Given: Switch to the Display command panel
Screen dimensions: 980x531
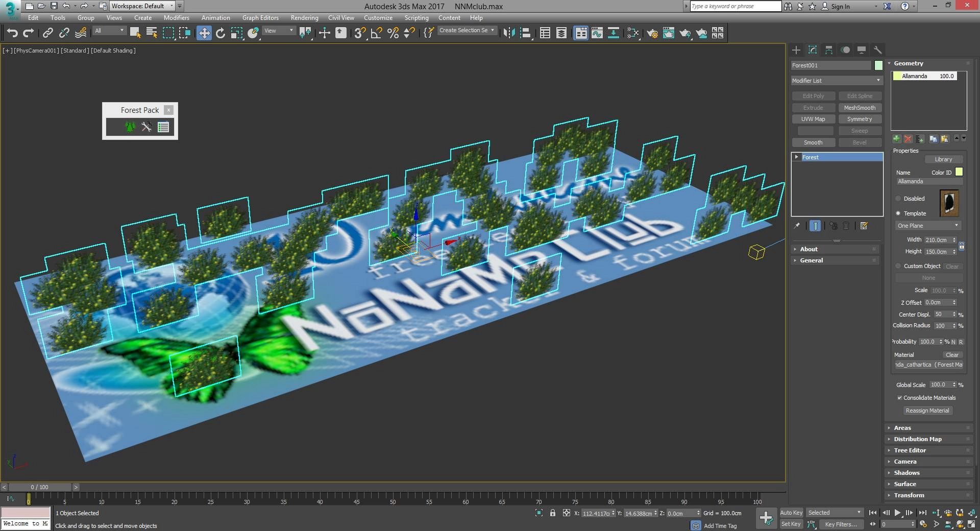Looking at the screenshot, I should click(x=862, y=50).
